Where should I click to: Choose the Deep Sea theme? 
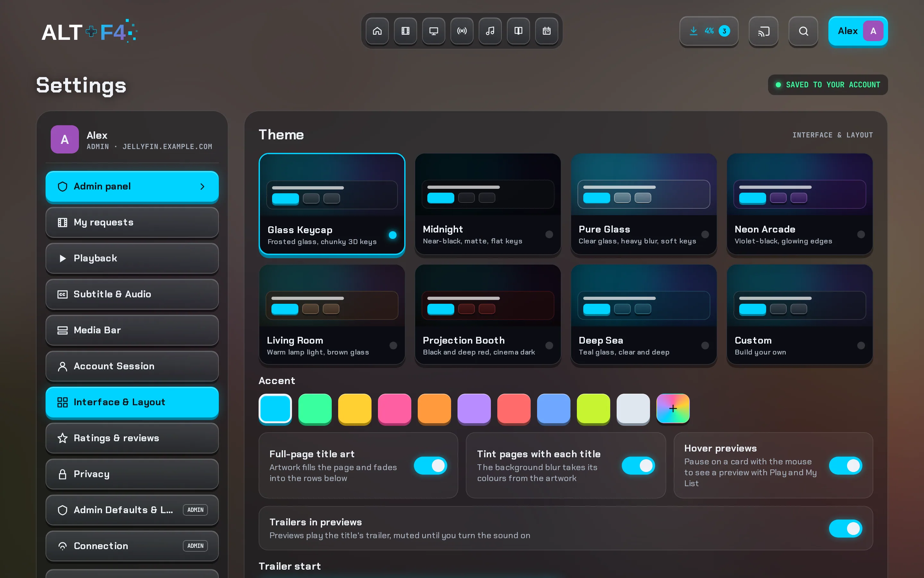click(x=643, y=315)
